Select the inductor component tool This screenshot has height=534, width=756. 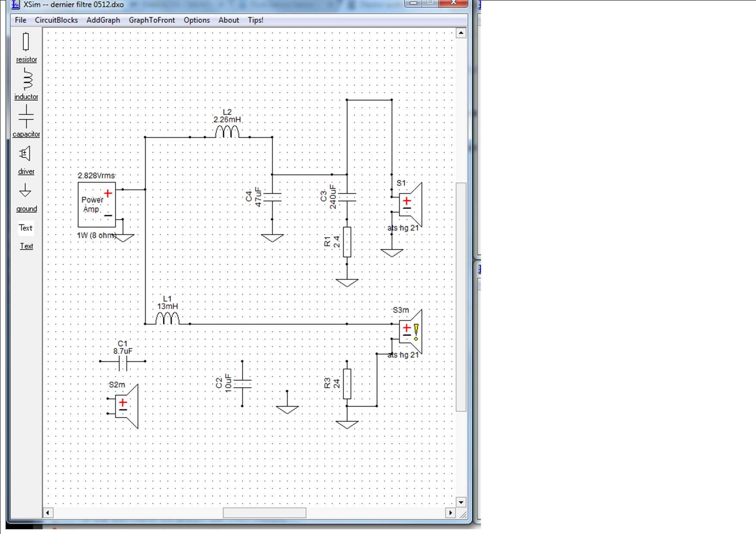(x=26, y=84)
